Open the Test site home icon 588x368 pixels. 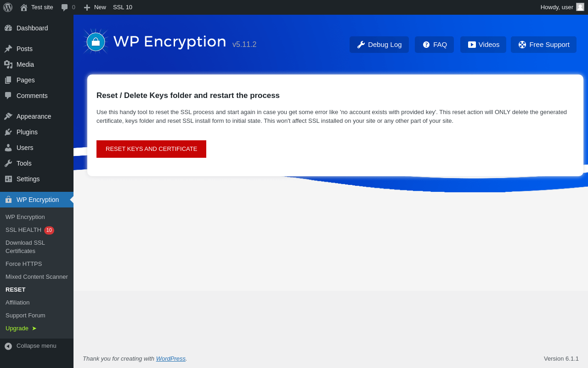24,7
